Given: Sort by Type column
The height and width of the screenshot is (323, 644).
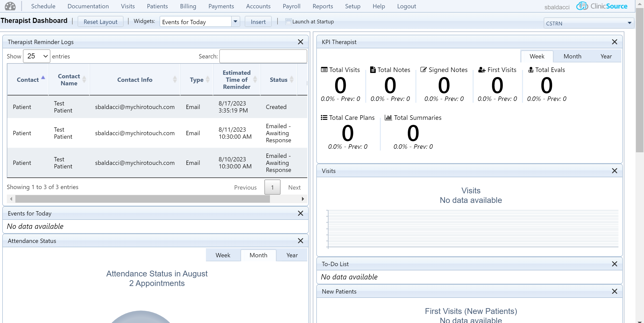Looking at the screenshot, I should pyautogui.click(x=197, y=80).
